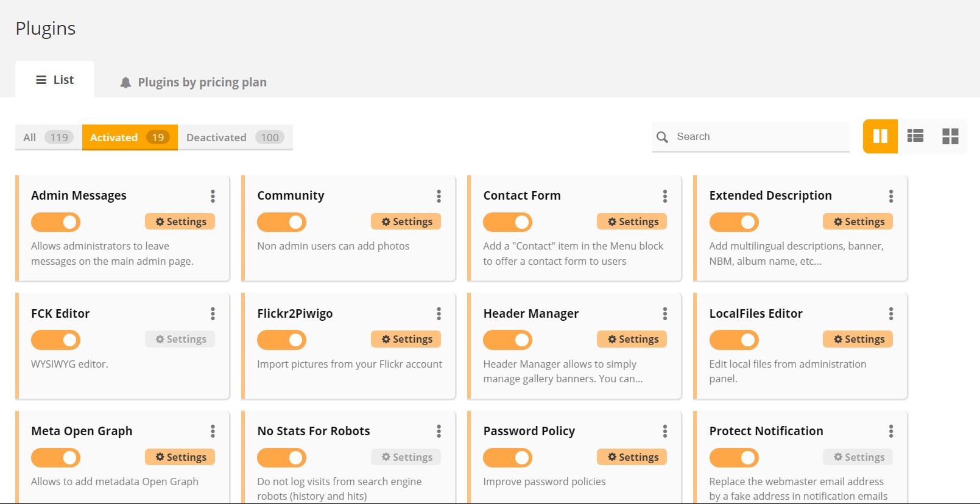Viewport: 980px width, 504px height.
Task: Open Meta Open Graph three-dot menu
Action: 213,432
